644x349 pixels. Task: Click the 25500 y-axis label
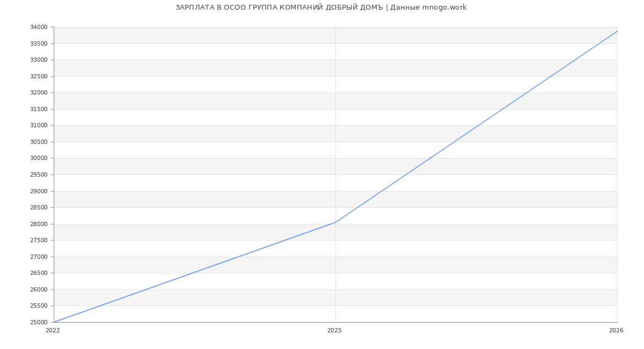[39, 306]
